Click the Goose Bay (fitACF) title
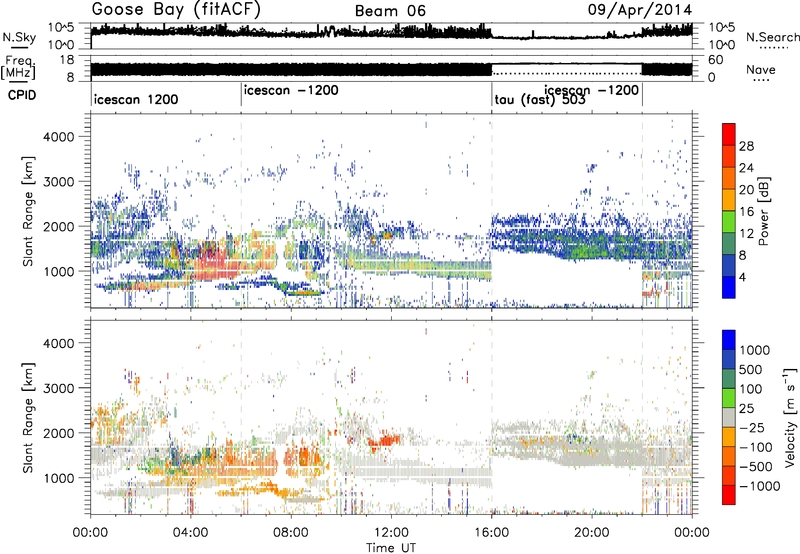Image resolution: width=800 pixels, height=554 pixels. tap(176, 9)
